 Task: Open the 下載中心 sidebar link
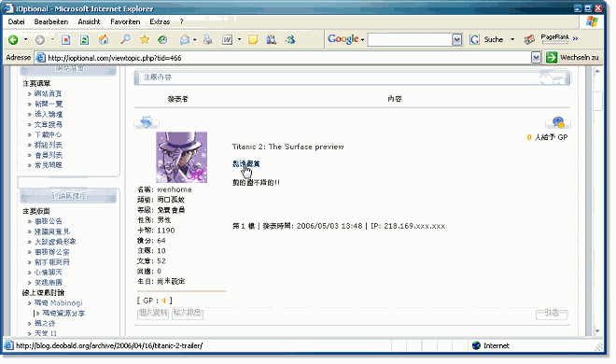click(48, 134)
